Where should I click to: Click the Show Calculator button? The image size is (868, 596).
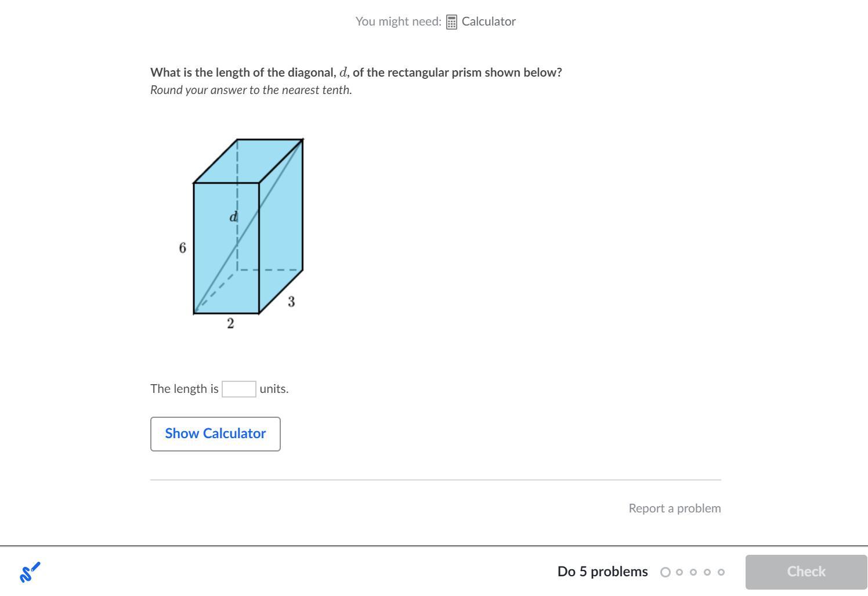pyautogui.click(x=215, y=434)
